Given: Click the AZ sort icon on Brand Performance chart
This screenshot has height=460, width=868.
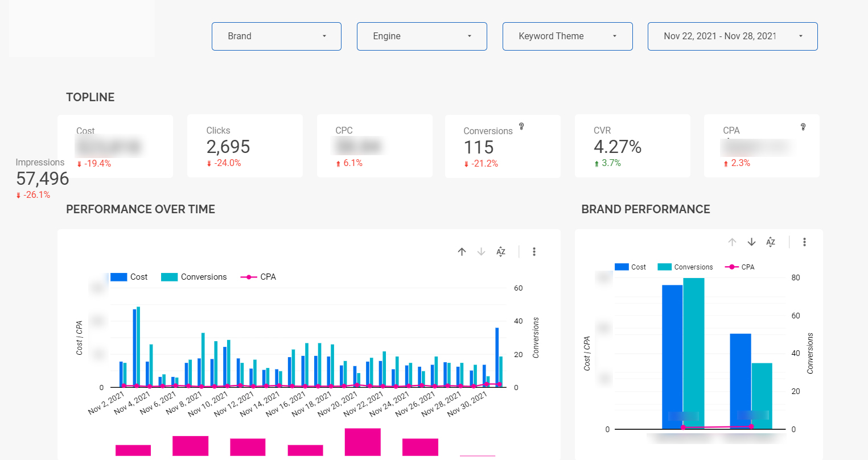Looking at the screenshot, I should 771,242.
